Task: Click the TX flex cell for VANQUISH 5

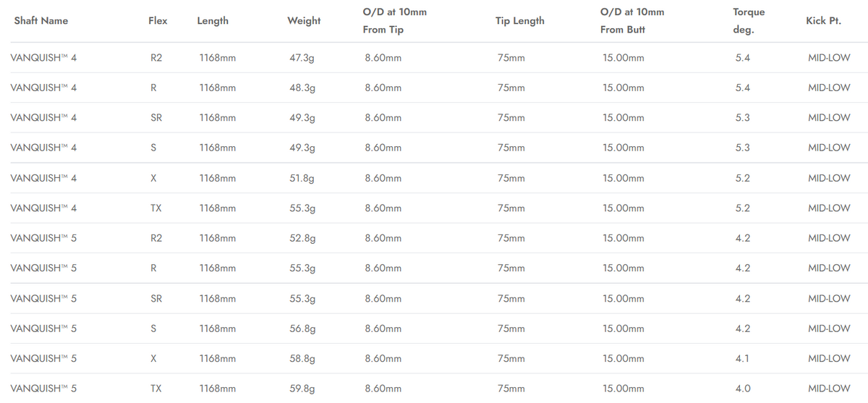Action: (x=156, y=389)
